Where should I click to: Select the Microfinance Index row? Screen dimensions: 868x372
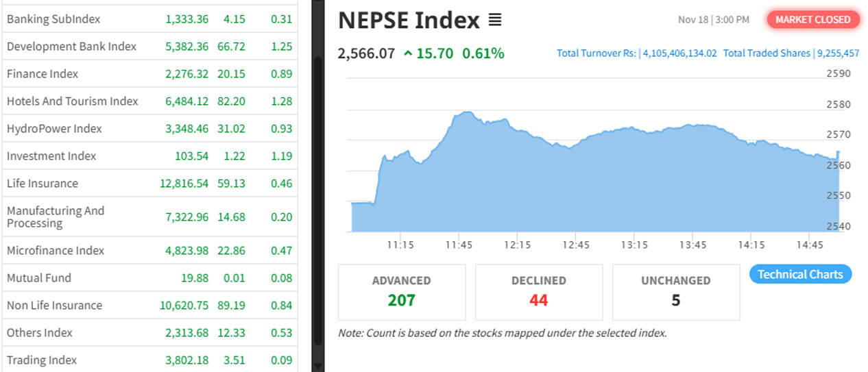(x=56, y=251)
